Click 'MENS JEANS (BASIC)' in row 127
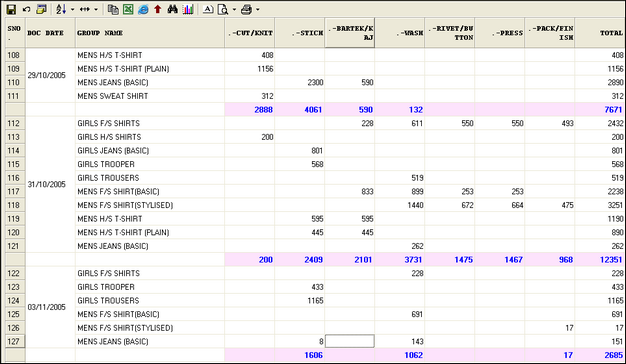Screen dimensions: 626x364 pyautogui.click(x=113, y=341)
